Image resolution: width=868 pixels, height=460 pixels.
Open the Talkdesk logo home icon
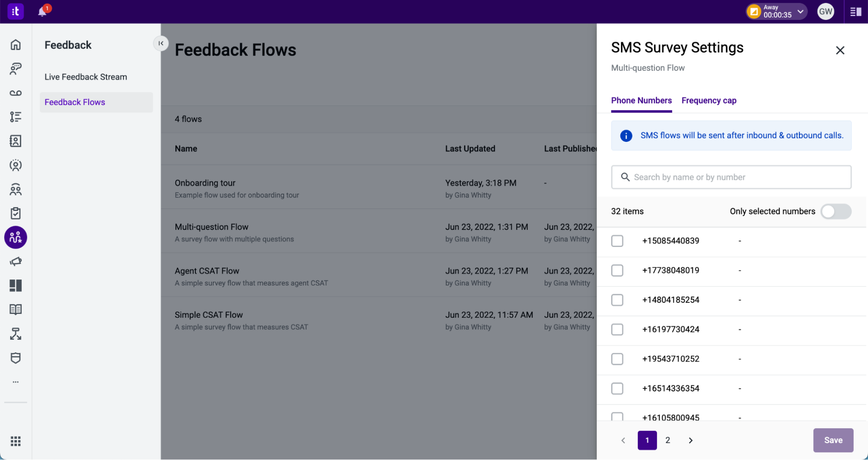click(x=16, y=11)
